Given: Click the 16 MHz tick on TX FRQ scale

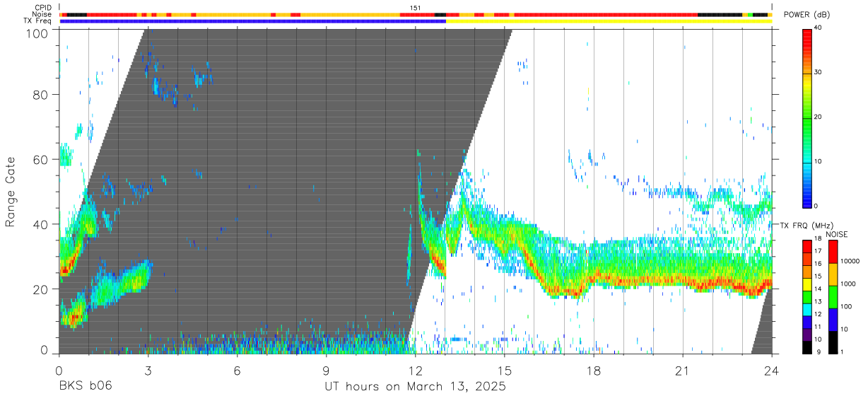Looking at the screenshot, I should [x=819, y=263].
